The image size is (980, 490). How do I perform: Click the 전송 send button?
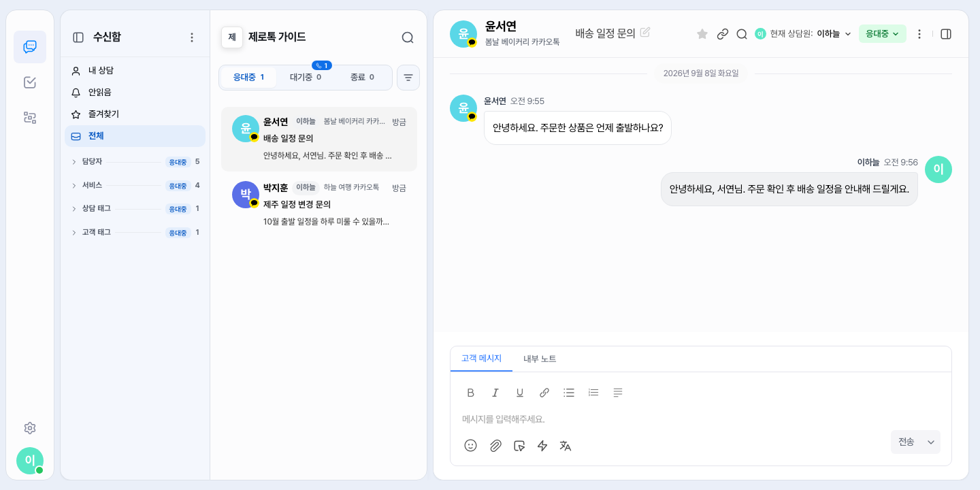coord(906,442)
